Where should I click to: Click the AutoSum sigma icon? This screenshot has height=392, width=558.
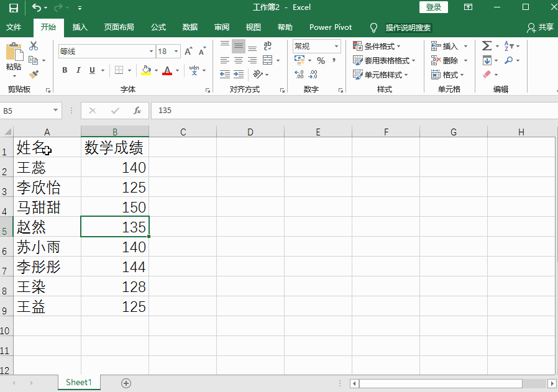(x=487, y=46)
